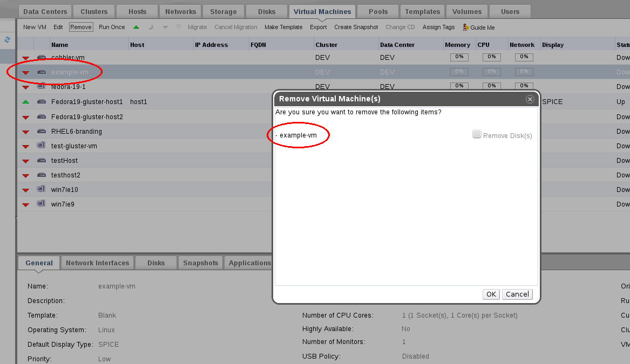Image resolution: width=630 pixels, height=364 pixels.
Task: Click the Guide Me lighthouse icon
Action: tap(465, 27)
